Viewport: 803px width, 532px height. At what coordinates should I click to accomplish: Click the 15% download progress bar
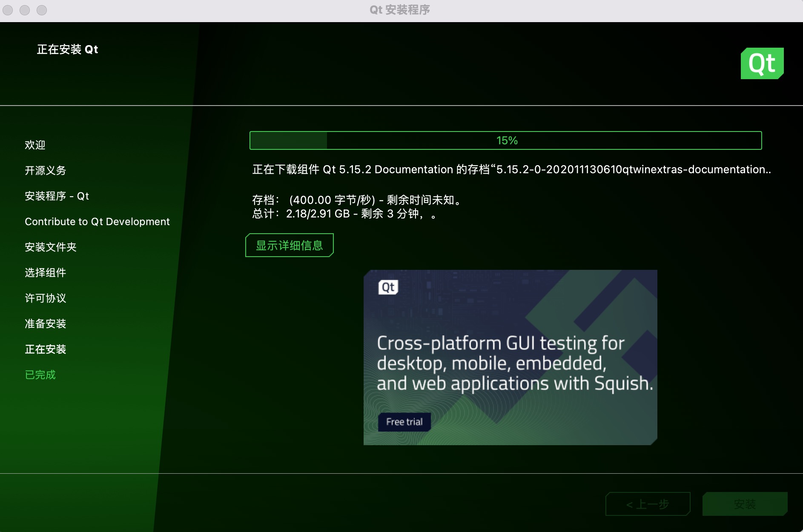click(x=506, y=140)
